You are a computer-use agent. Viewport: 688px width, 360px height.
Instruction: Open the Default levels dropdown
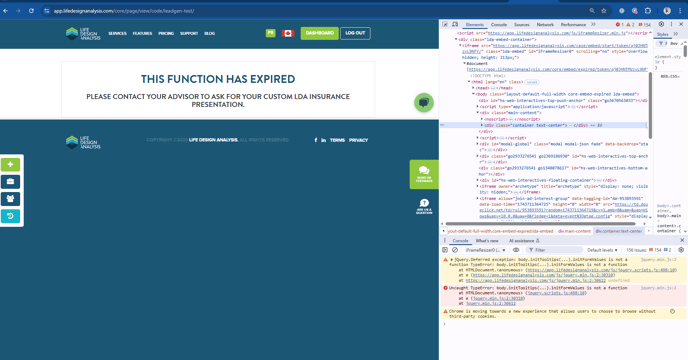(602, 250)
